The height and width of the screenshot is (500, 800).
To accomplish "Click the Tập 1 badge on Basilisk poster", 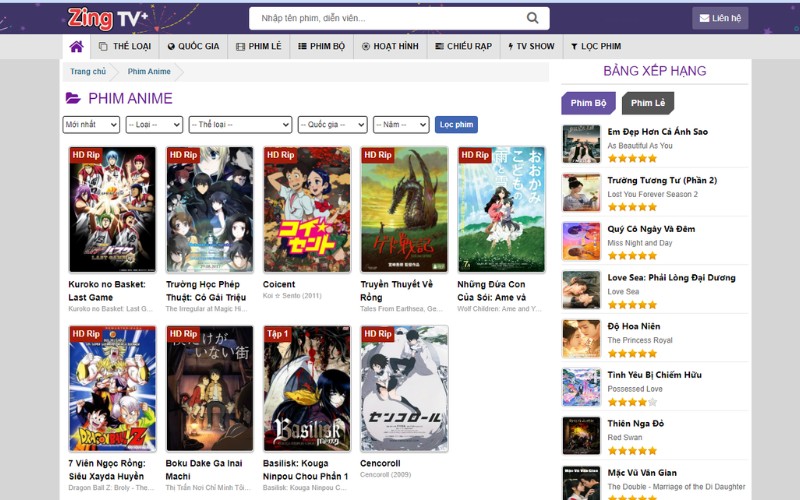I will (x=278, y=334).
